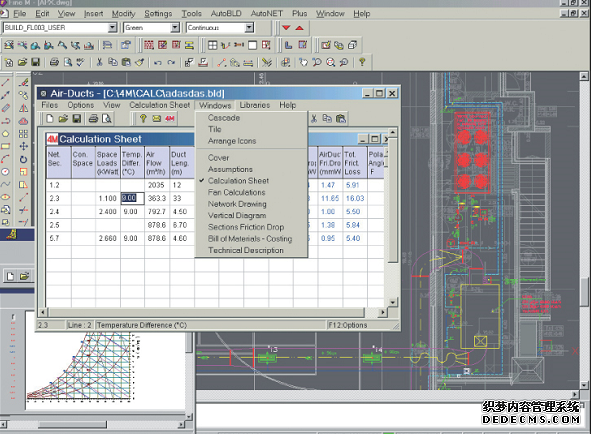Click the Duct Leng. column header

182,163
